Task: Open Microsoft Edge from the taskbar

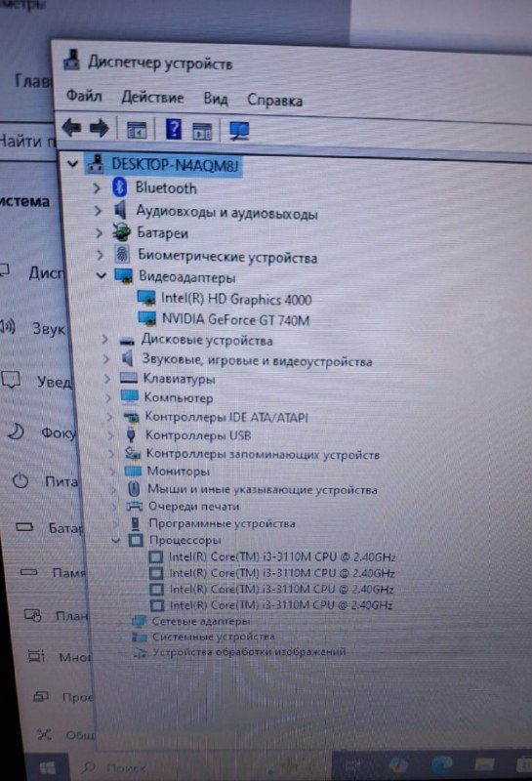Action: click(x=441, y=763)
